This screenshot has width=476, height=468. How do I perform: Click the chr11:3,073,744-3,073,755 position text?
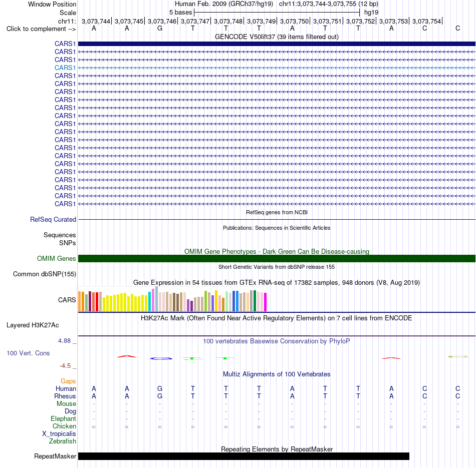329,4
